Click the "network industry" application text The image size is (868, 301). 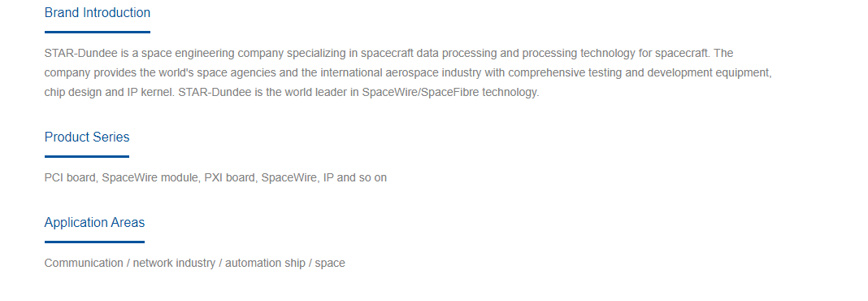(174, 264)
